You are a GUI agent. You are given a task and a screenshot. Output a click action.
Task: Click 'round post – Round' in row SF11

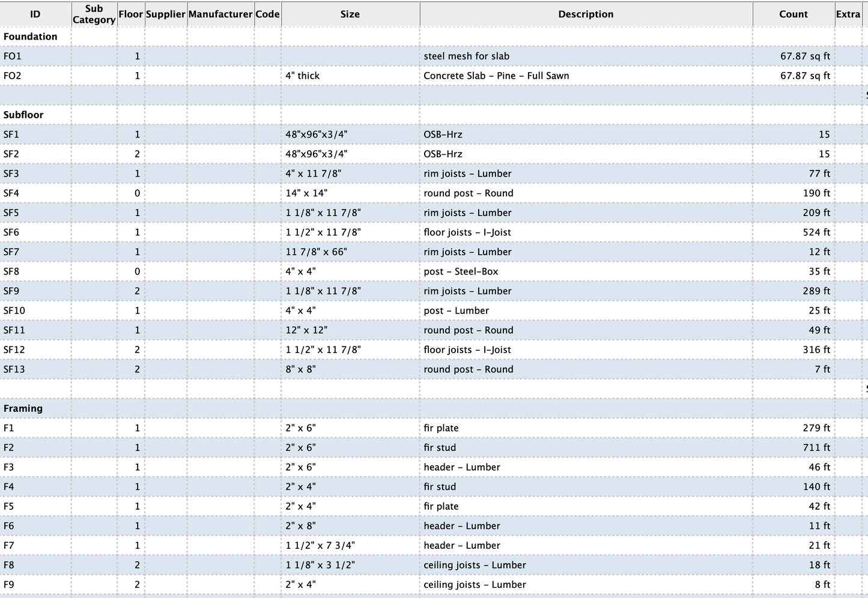469,330
